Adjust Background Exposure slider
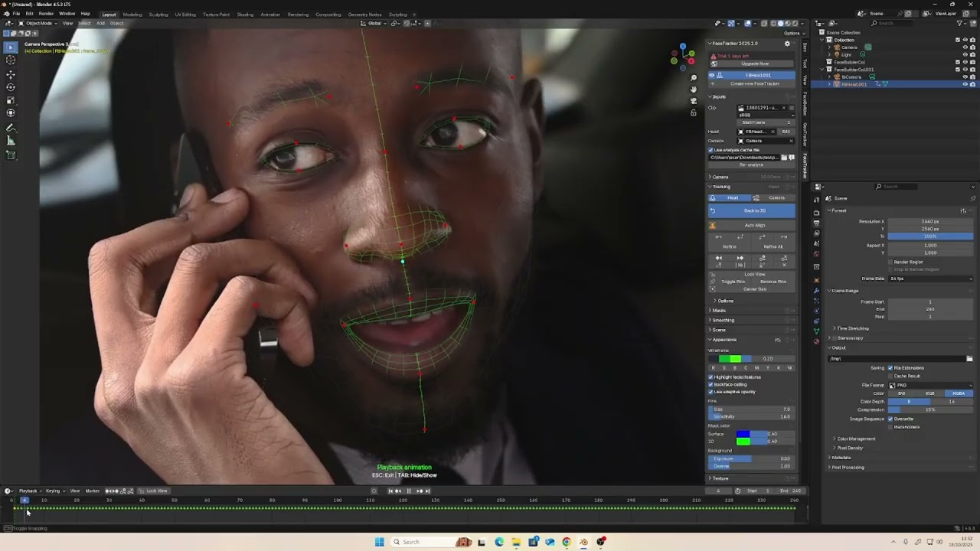The height and width of the screenshot is (551, 980). [752, 458]
